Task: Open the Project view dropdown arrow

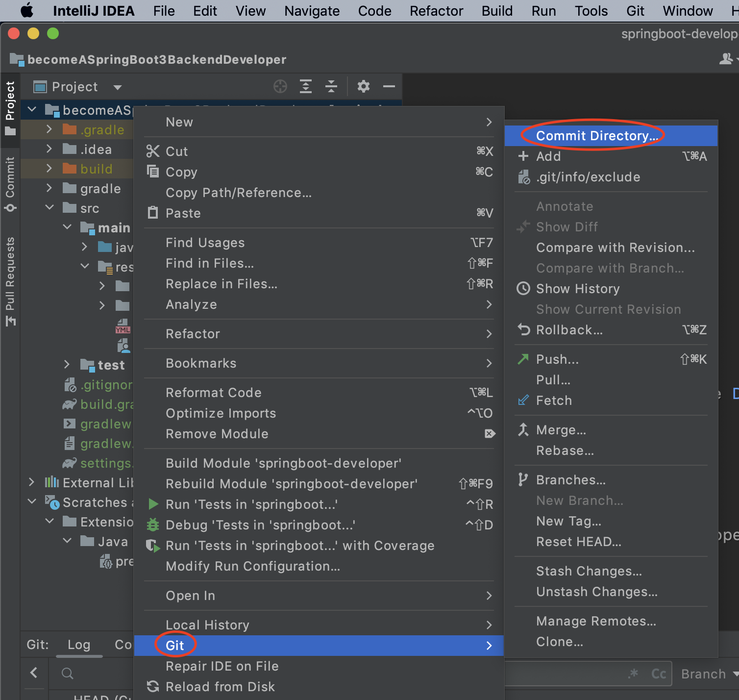Action: pos(118,87)
